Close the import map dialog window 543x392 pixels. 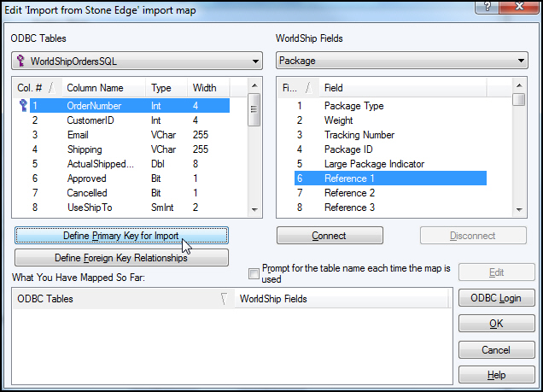520,7
